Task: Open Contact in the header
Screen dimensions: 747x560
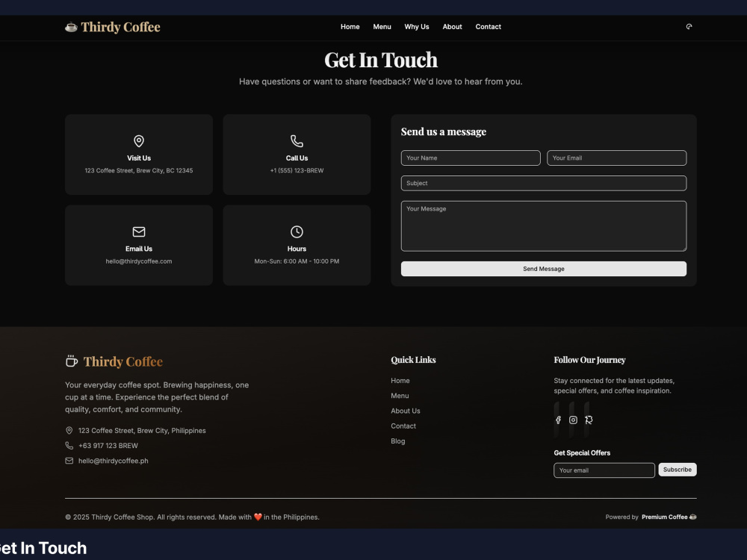Action: pyautogui.click(x=489, y=27)
